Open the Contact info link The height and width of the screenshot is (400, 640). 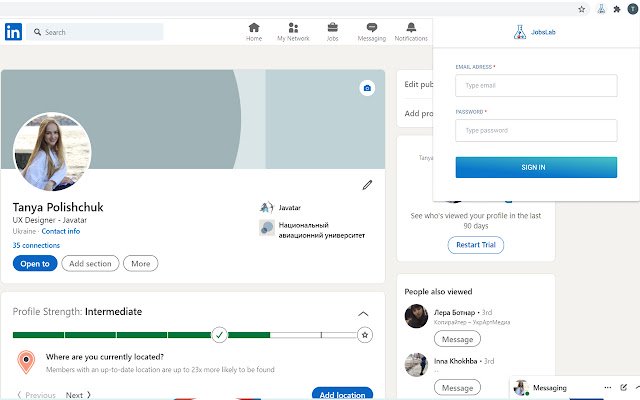pos(61,231)
